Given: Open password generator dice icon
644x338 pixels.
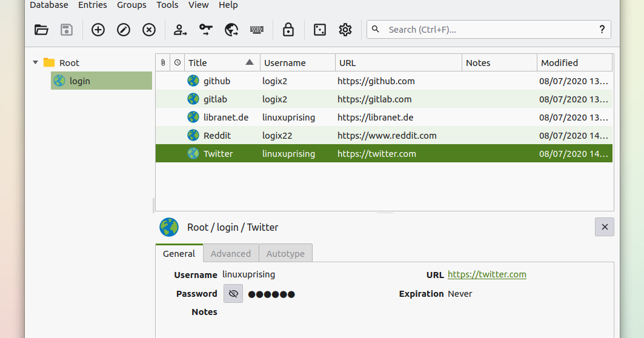Looking at the screenshot, I should pyautogui.click(x=319, y=30).
